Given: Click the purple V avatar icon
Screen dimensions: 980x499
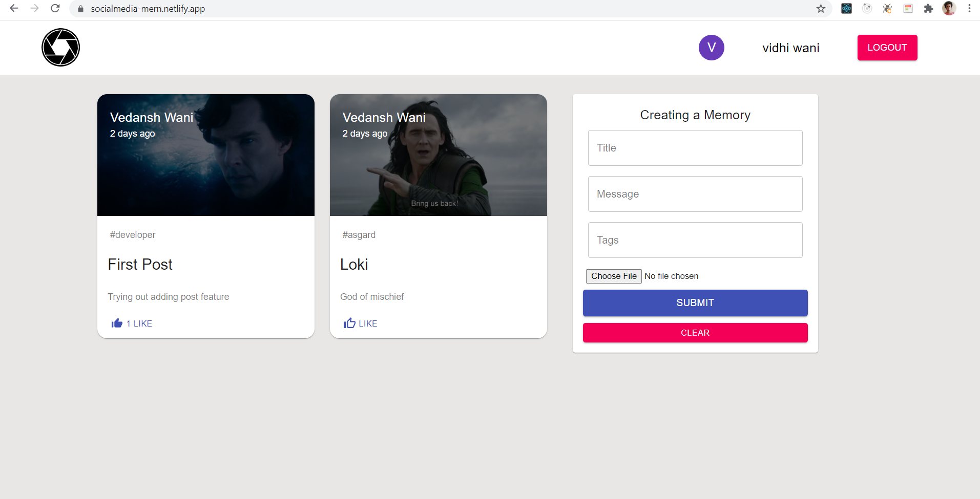Looking at the screenshot, I should (712, 47).
